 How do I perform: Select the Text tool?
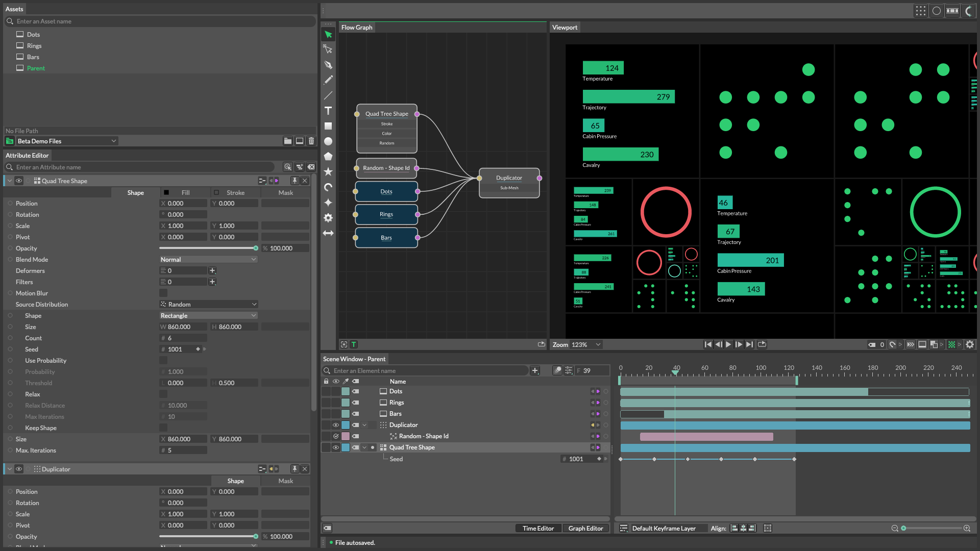click(328, 111)
